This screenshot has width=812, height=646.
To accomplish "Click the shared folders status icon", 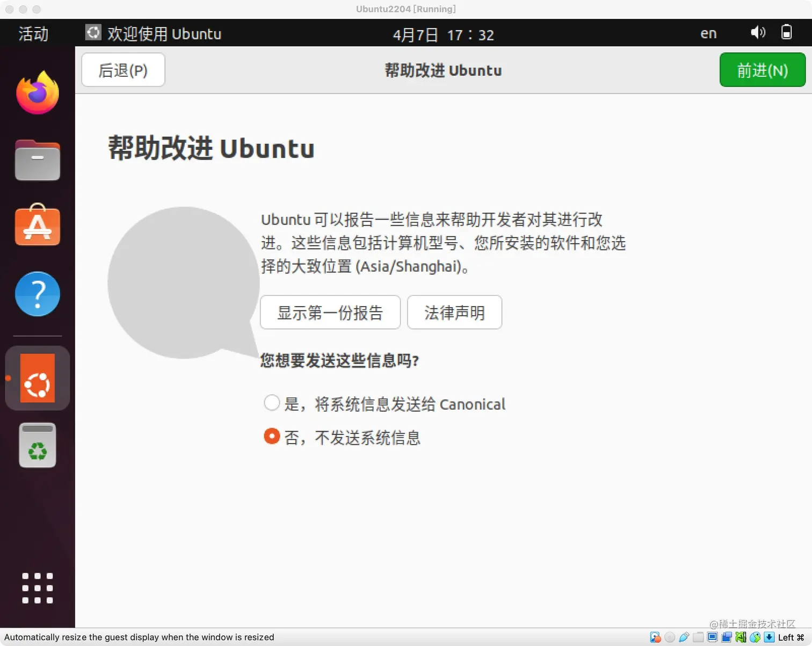I will pyautogui.click(x=698, y=637).
